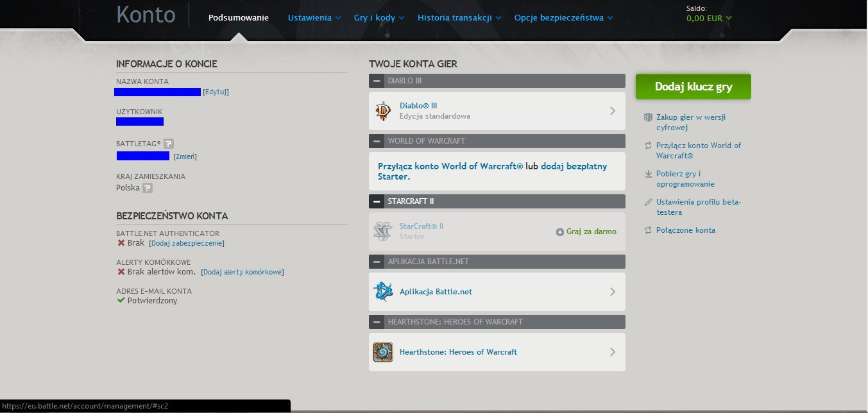Click the Zmień link for BattleTag
This screenshot has width=868, height=413.
pyautogui.click(x=185, y=157)
